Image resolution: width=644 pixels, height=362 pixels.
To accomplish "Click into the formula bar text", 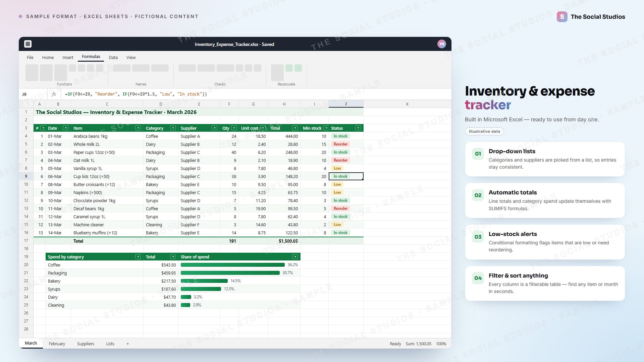I will tap(136, 94).
